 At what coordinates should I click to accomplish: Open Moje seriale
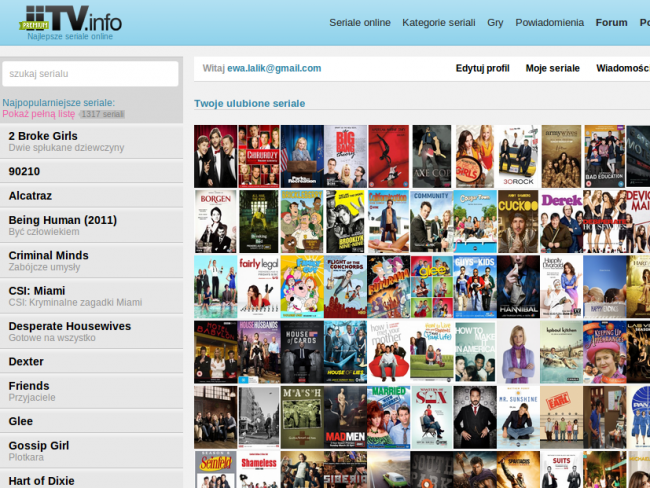553,68
